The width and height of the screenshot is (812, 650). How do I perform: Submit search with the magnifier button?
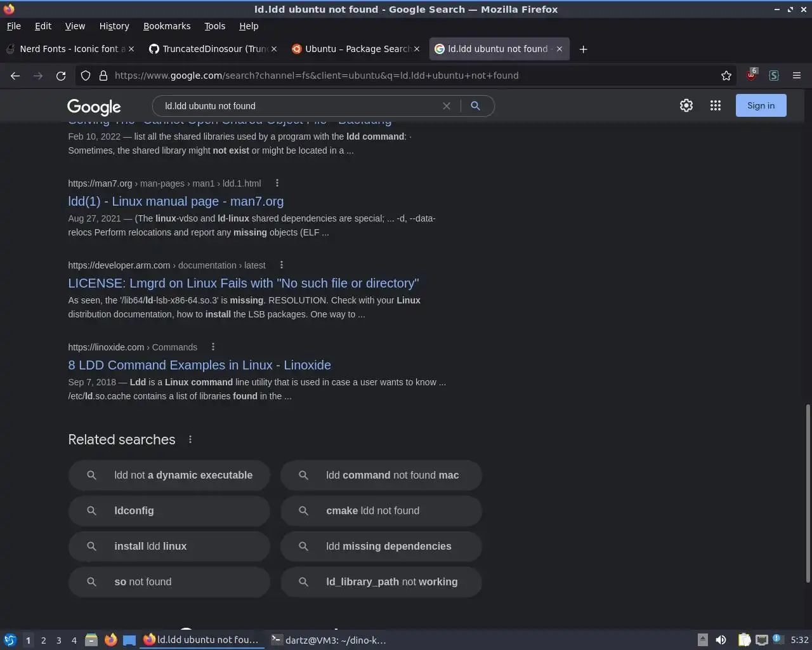[475, 106]
